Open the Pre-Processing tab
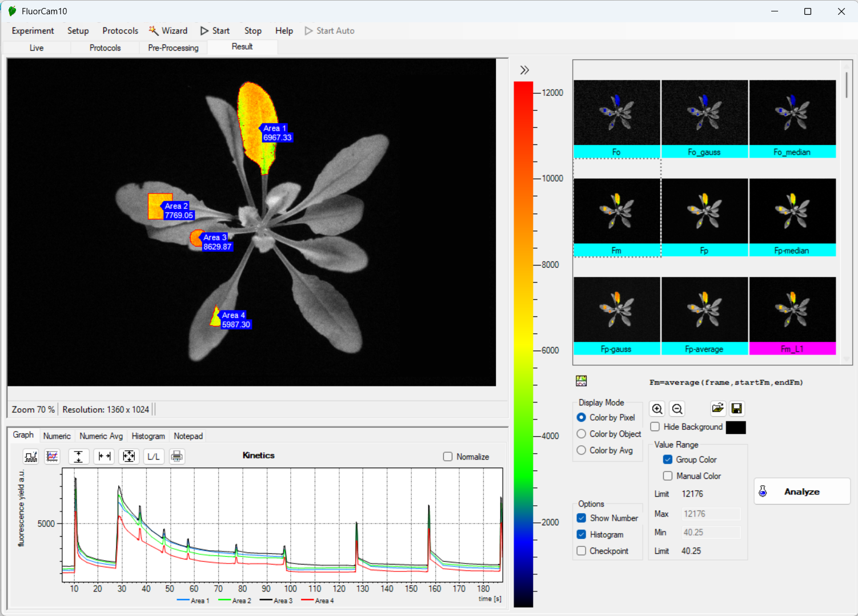 tap(173, 48)
